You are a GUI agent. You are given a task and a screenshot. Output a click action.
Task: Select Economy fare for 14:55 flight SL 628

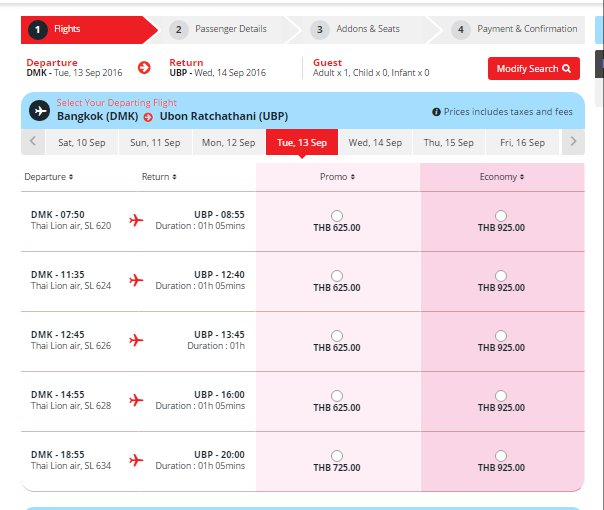tap(501, 396)
